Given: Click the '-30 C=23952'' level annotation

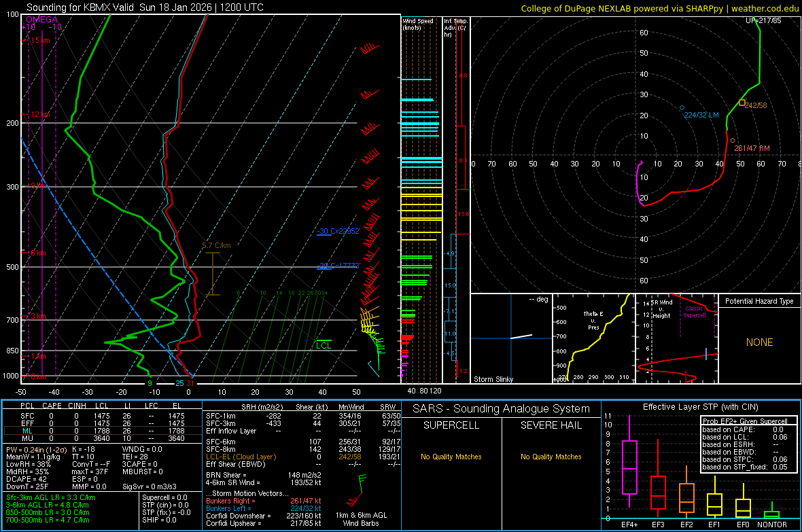Looking at the screenshot, I should (338, 231).
